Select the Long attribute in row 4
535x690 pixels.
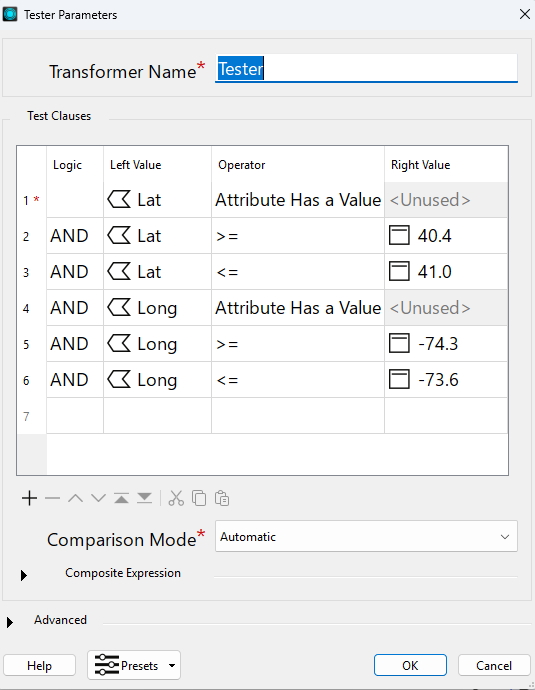pos(158,308)
